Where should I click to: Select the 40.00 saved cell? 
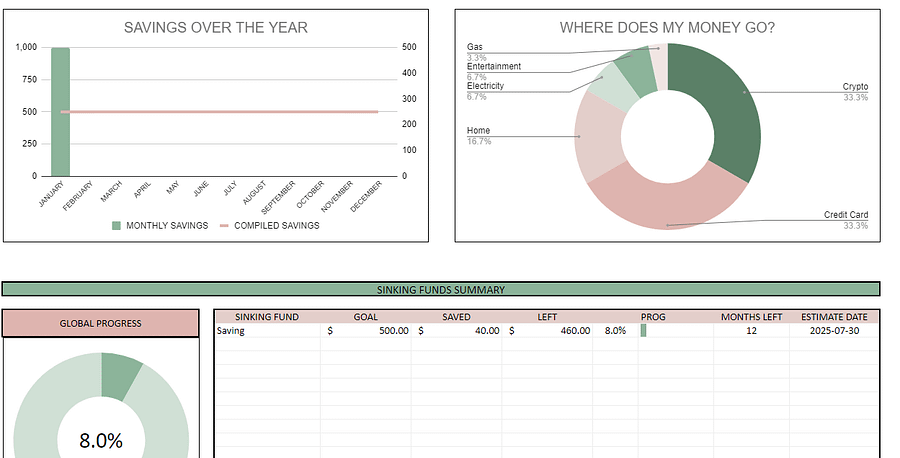456,331
